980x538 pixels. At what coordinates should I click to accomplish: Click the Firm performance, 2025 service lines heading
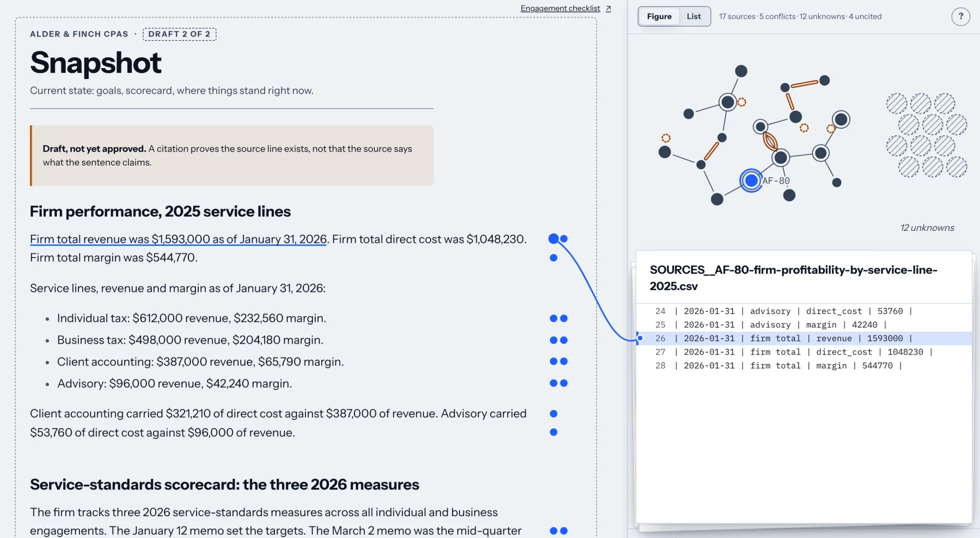coord(160,211)
